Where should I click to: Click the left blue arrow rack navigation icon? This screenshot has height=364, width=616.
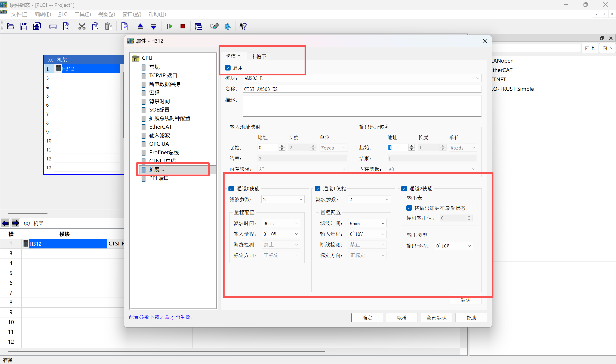(x=5, y=223)
